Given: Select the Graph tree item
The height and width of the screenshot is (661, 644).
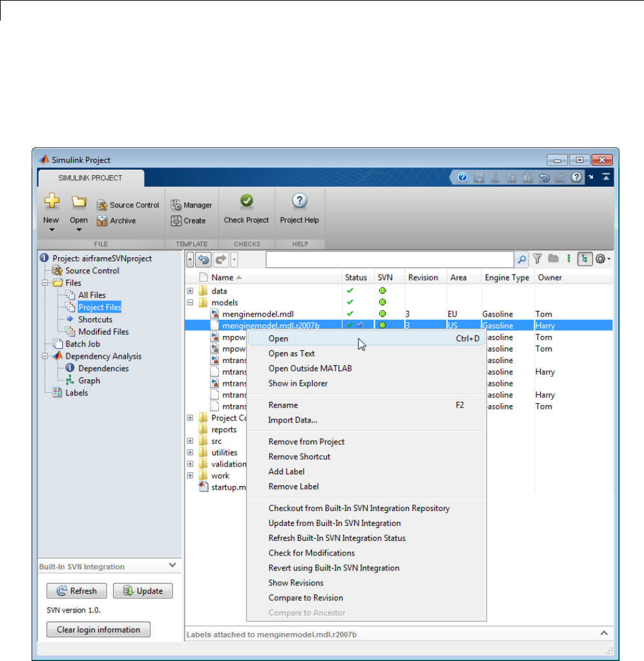Looking at the screenshot, I should [x=89, y=381].
